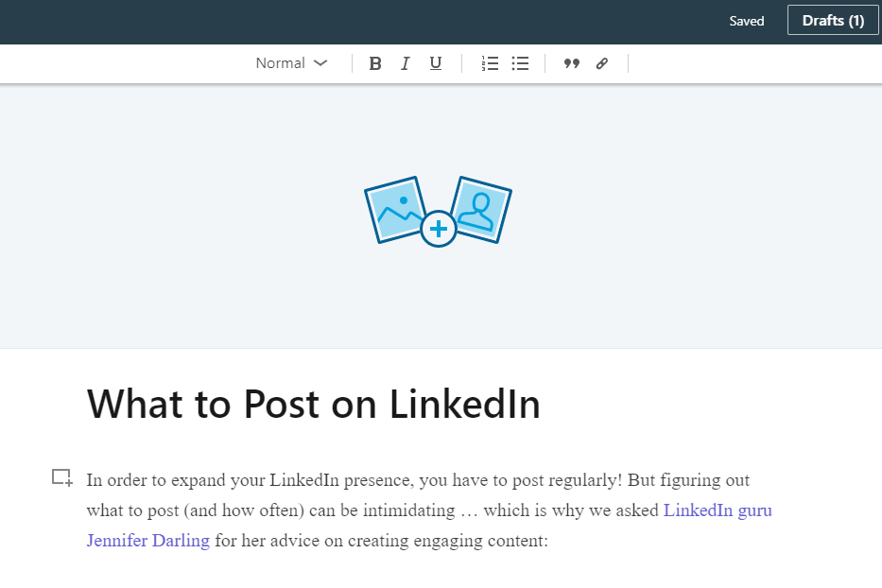Open the Drafts (1) list
Image resolution: width=882 pixels, height=588 pixels.
tap(833, 20)
